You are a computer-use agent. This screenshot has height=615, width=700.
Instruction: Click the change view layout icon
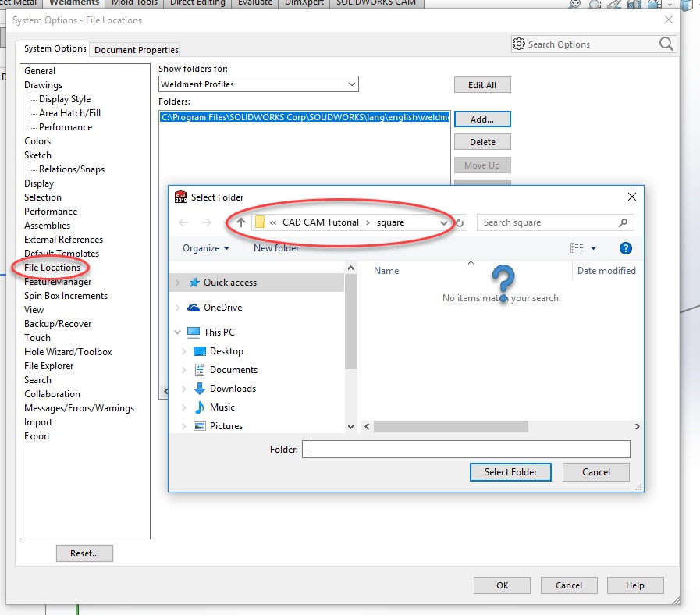pyautogui.click(x=577, y=248)
